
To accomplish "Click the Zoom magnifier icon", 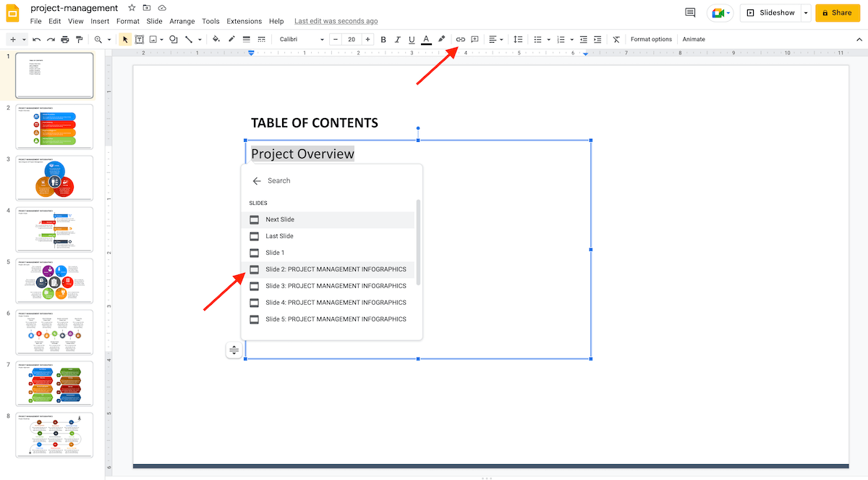I will 98,39.
